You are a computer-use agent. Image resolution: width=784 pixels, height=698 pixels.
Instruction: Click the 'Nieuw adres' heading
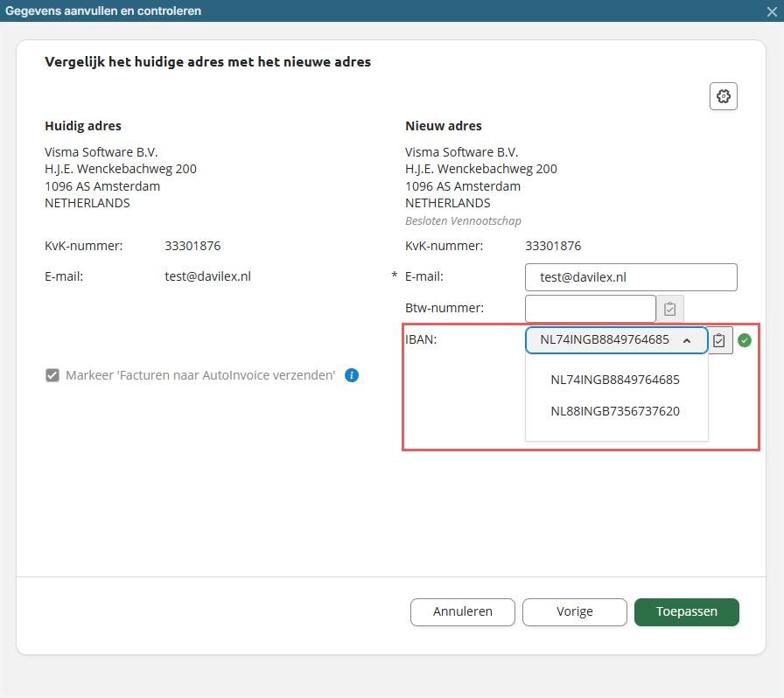pos(444,126)
